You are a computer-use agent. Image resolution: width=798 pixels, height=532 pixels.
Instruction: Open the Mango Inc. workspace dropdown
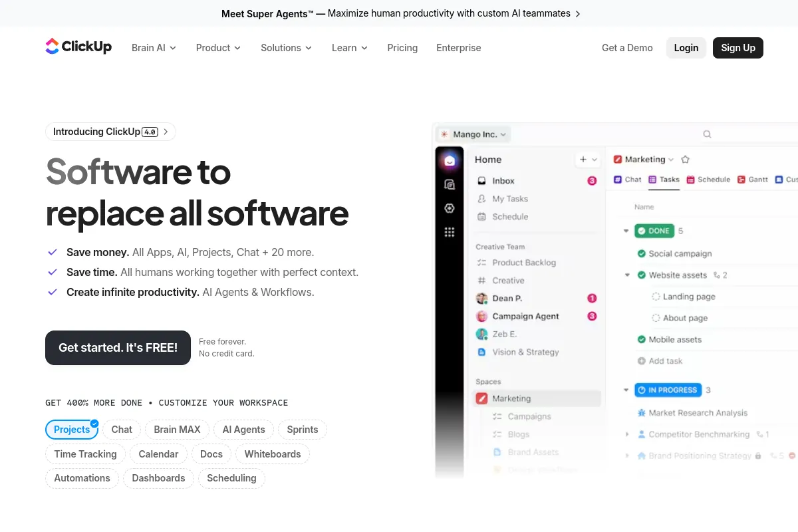tap(473, 134)
